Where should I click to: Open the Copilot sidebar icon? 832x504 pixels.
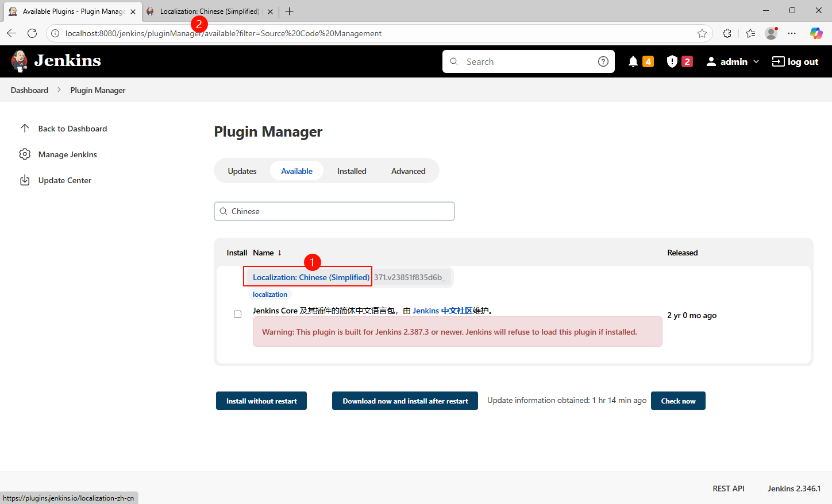[x=816, y=33]
